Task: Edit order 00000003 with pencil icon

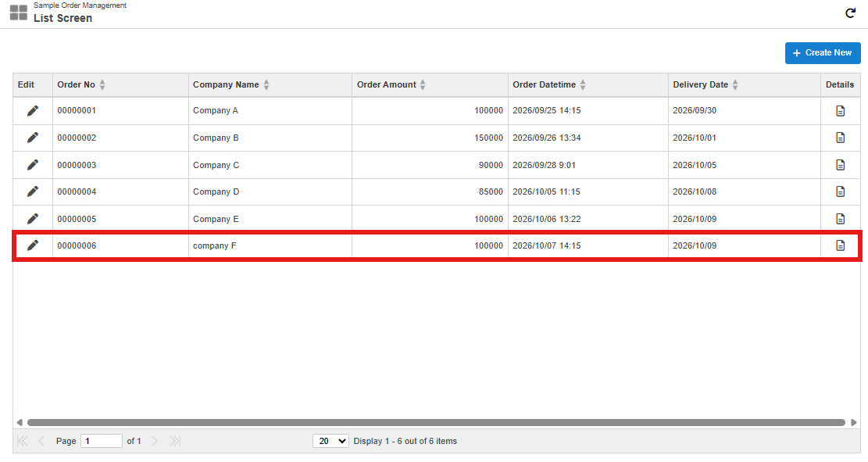Action: [x=33, y=165]
